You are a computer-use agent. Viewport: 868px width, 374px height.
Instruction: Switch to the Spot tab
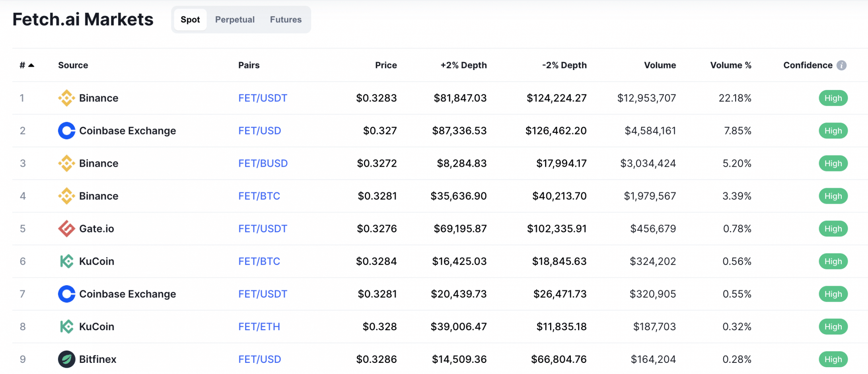190,19
